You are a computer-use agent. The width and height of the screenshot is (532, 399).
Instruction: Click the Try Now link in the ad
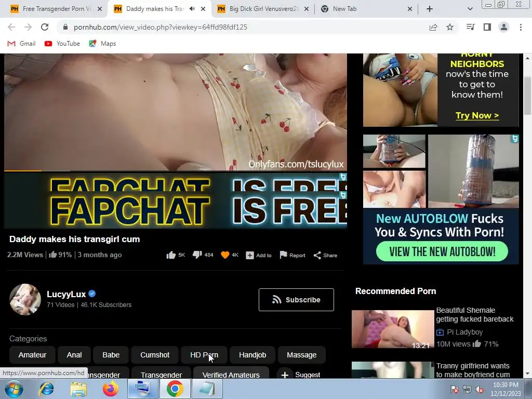tap(477, 115)
